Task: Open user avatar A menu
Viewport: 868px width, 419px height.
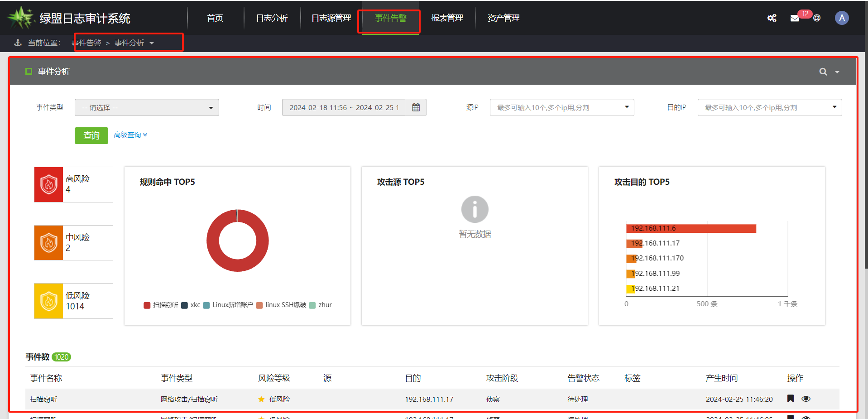Action: (842, 18)
